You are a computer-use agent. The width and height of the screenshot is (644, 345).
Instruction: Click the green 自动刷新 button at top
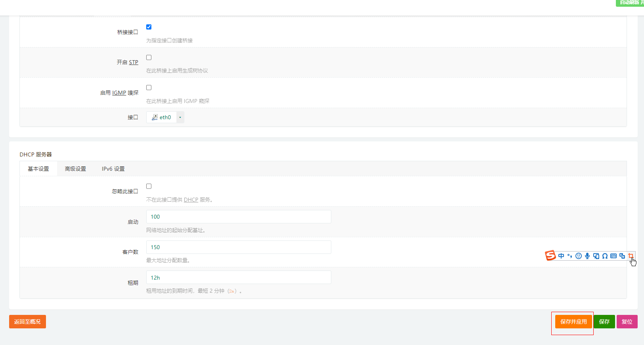[x=630, y=2]
